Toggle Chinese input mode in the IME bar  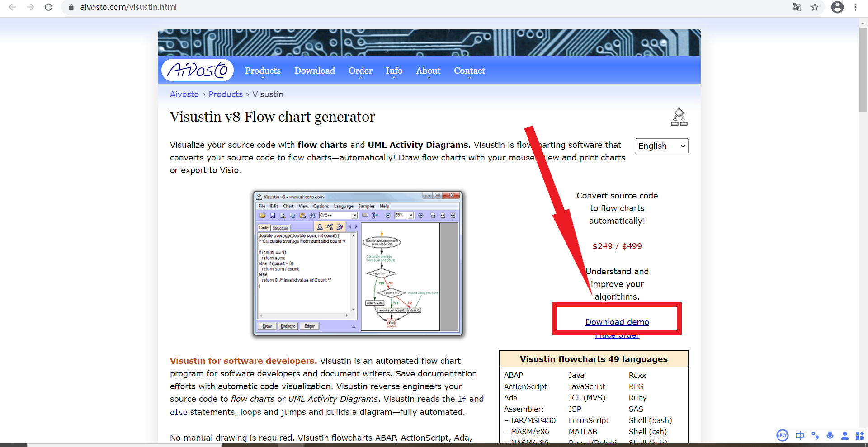point(800,435)
